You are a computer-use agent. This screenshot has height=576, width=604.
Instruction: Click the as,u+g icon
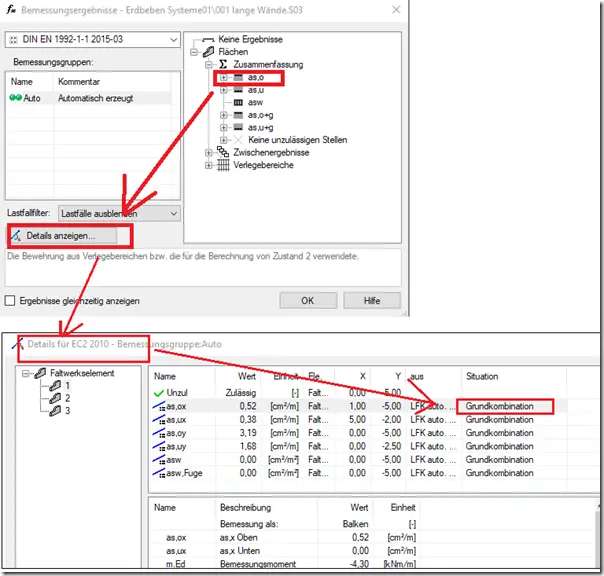coord(238,128)
